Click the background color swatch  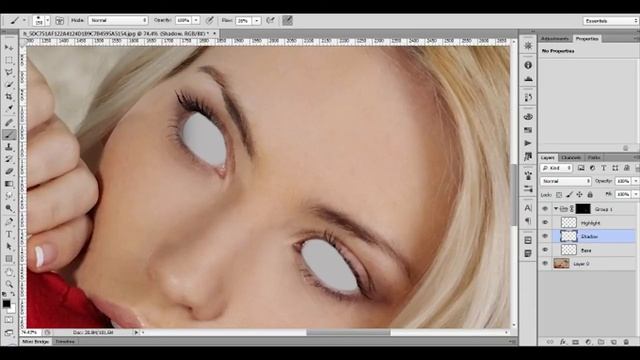pos(11,309)
